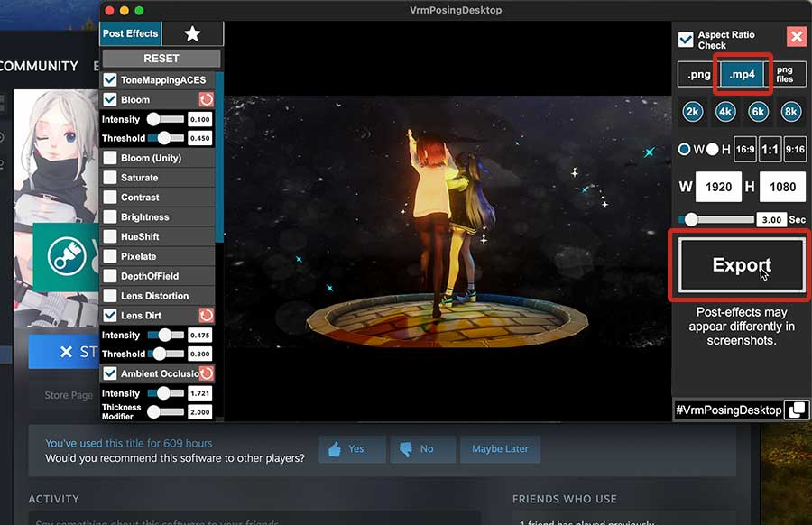The width and height of the screenshot is (812, 525).
Task: Choose the .mp4 export format
Action: point(743,75)
